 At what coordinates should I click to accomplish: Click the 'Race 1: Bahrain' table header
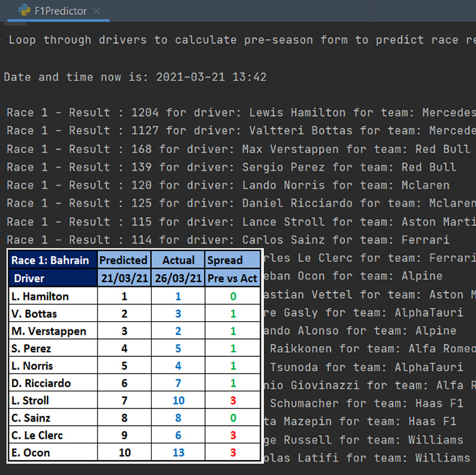click(53, 260)
